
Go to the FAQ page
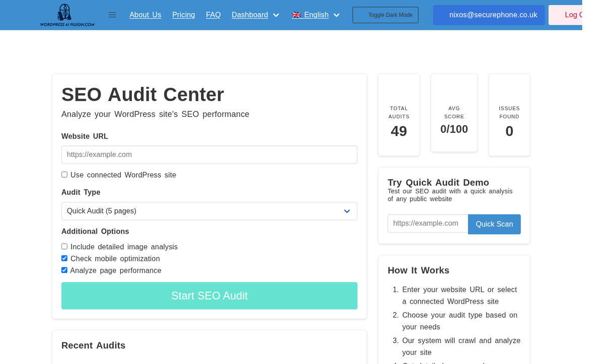coord(213,15)
